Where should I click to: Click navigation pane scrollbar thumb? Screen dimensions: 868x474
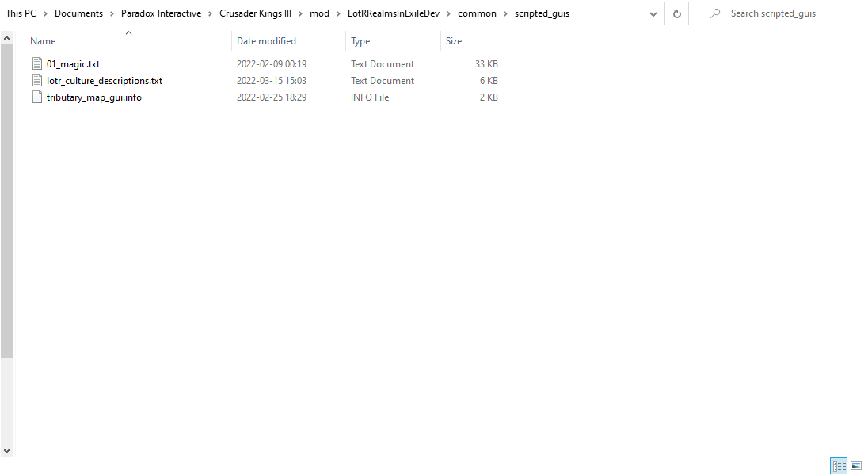click(6, 201)
